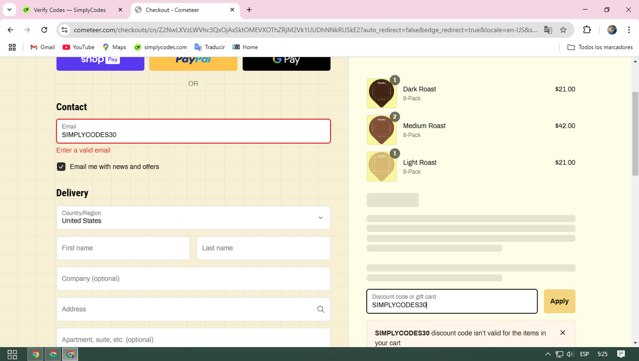The image size is (639, 361).
Task: Reload the Cometeer checkout page
Action: pyautogui.click(x=44, y=30)
